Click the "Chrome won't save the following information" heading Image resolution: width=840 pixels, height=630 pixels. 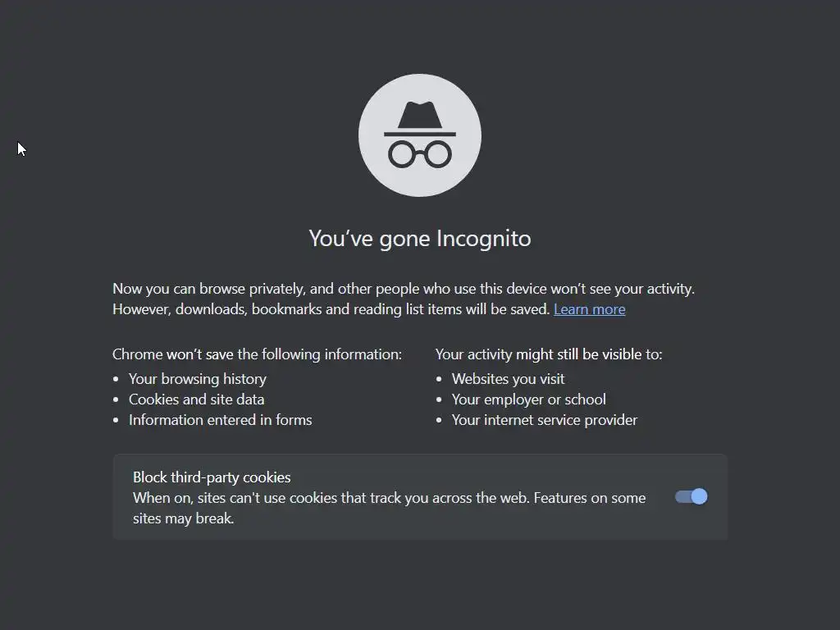point(257,354)
